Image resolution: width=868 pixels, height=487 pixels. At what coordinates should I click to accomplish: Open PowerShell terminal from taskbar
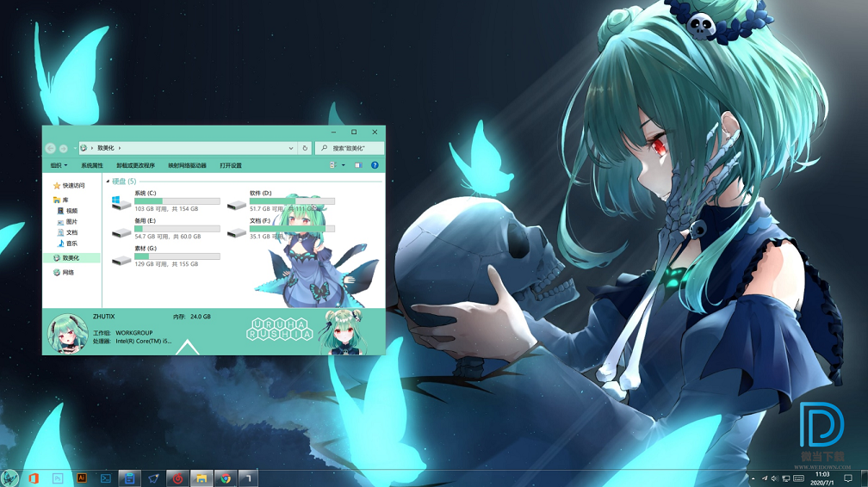tap(105, 478)
